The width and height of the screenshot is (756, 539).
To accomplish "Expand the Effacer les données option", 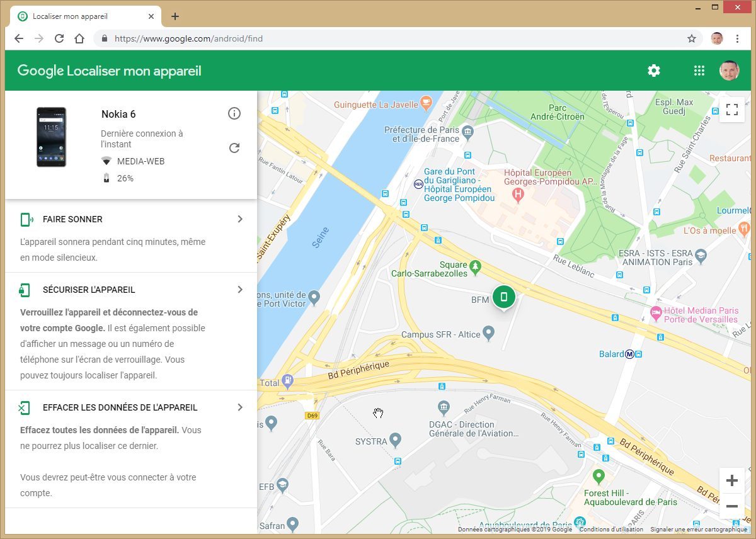I will tap(240, 407).
